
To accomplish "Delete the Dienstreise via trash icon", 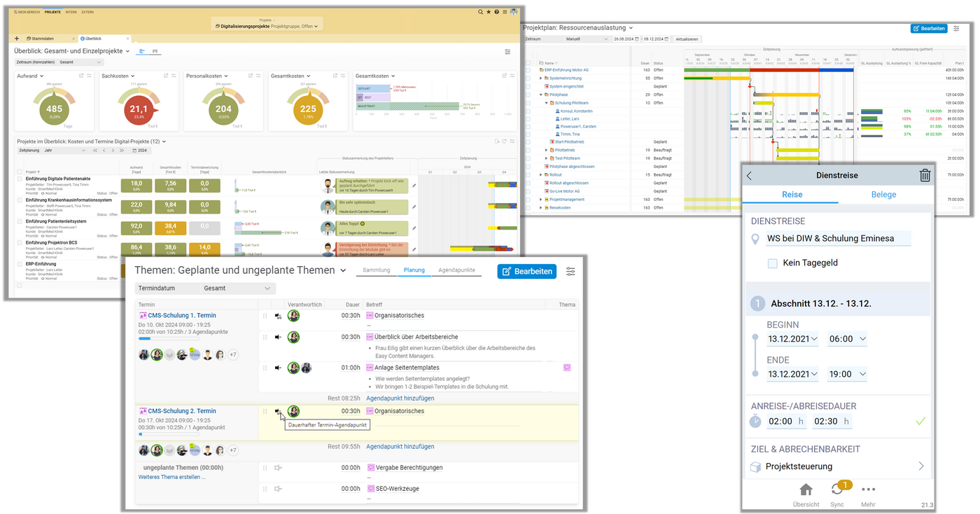I will (925, 176).
